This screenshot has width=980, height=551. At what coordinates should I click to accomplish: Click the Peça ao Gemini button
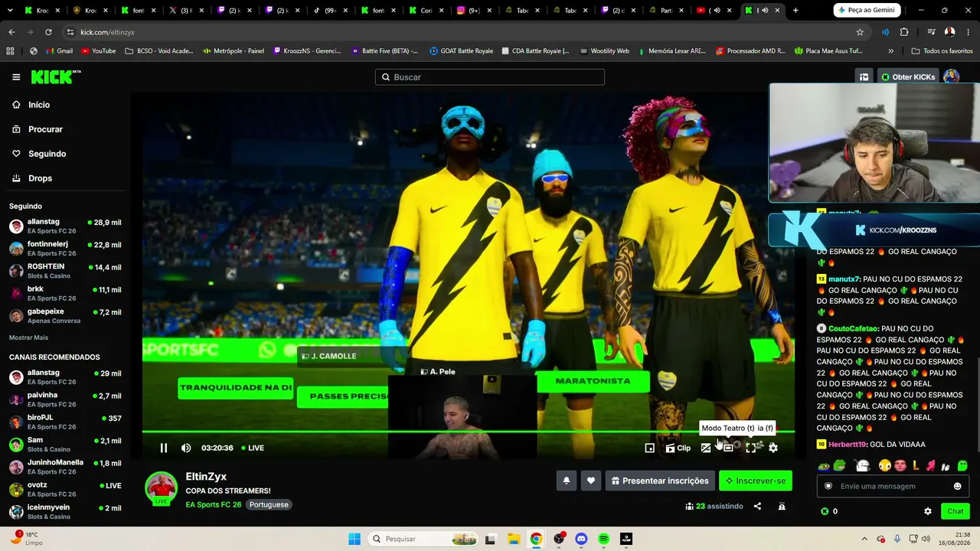868,11
